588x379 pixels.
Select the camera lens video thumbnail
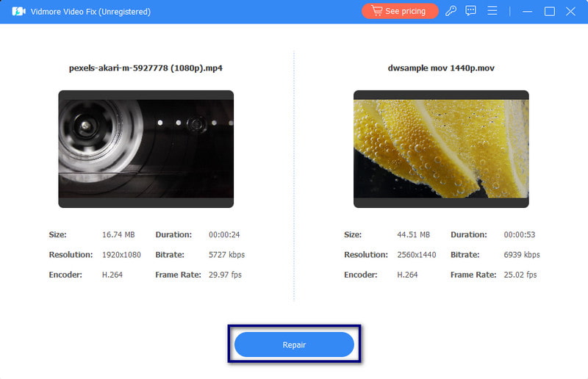click(x=146, y=148)
